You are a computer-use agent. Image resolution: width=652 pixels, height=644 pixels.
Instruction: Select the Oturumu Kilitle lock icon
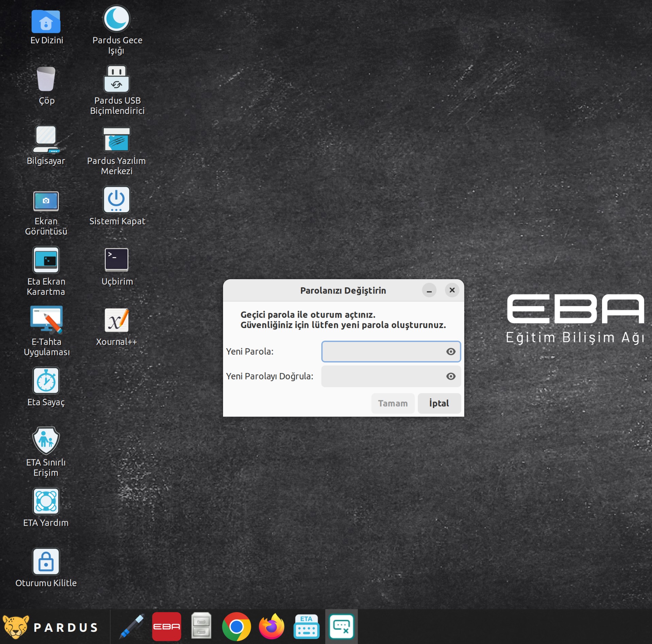[x=46, y=561]
